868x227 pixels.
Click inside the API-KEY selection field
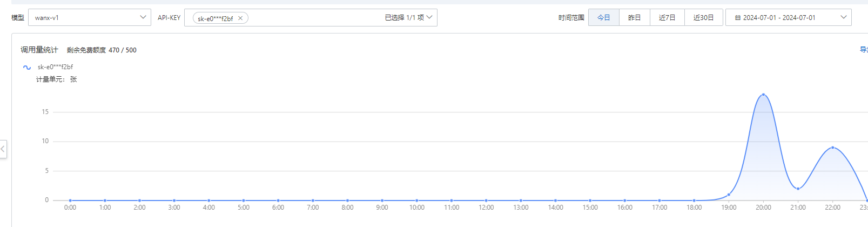coord(313,17)
